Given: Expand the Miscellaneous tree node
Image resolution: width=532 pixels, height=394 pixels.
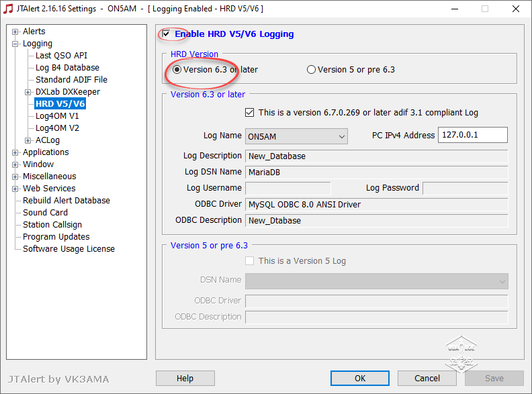Looking at the screenshot, I should coord(15,177).
